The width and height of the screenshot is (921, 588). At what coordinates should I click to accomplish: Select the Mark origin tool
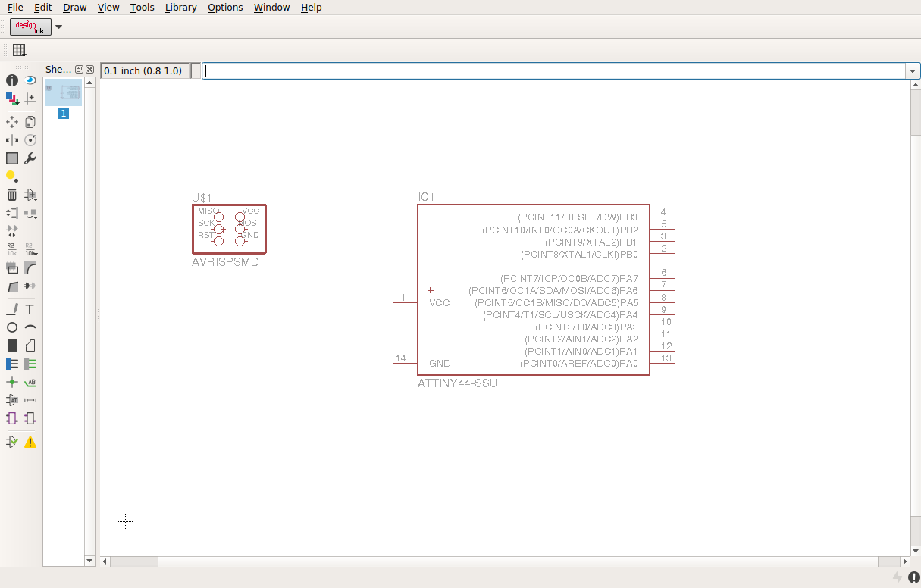pos(30,98)
